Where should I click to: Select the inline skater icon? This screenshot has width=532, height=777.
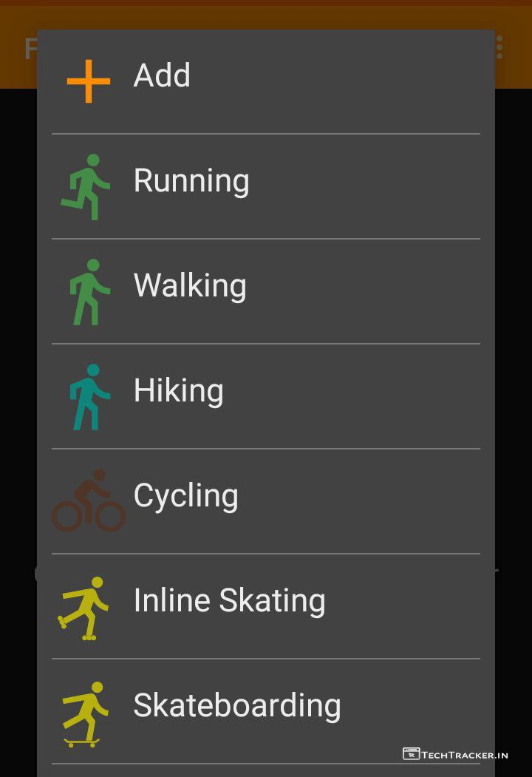pos(85,608)
